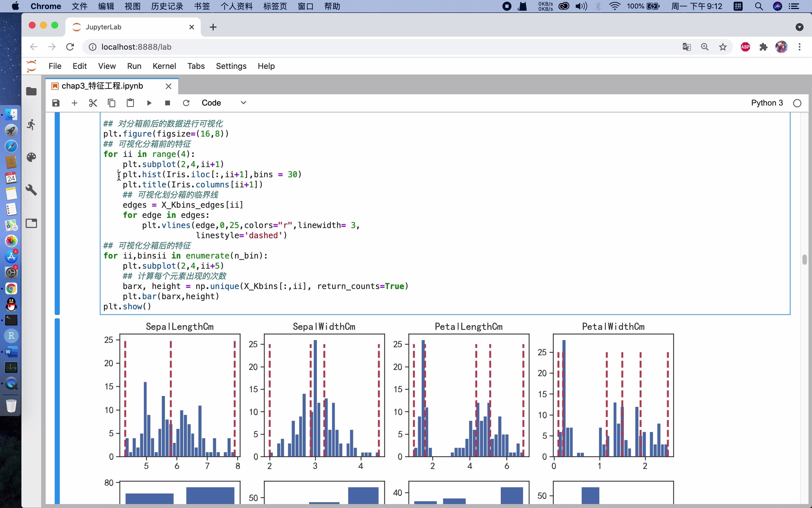The width and height of the screenshot is (812, 508).
Task: View site information icon in address bar
Action: 92,47
